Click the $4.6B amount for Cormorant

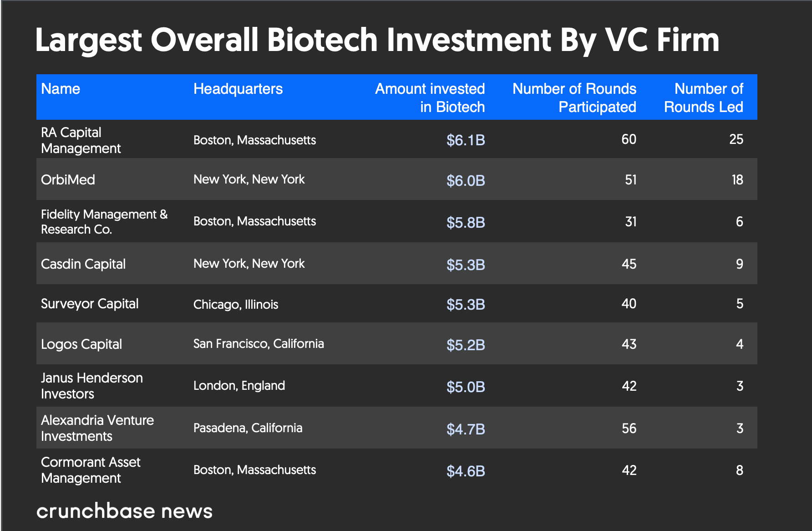(465, 471)
